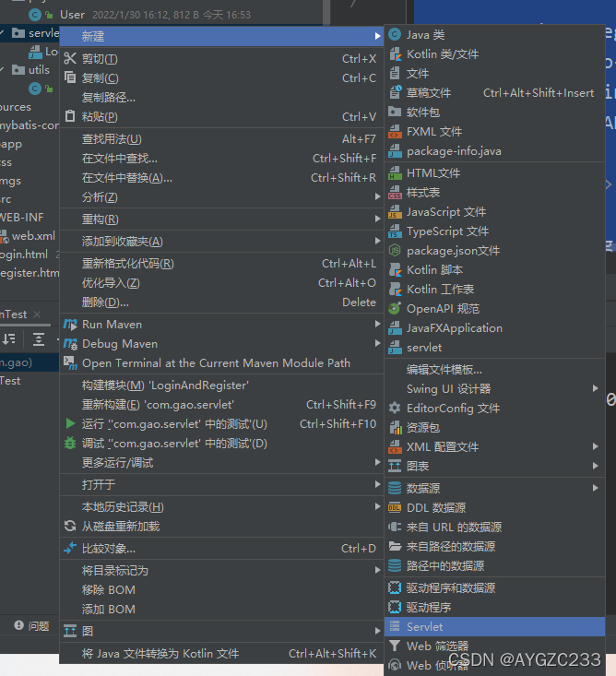Click the package.json文件 icon
This screenshot has width=616, height=676.
[x=395, y=251]
